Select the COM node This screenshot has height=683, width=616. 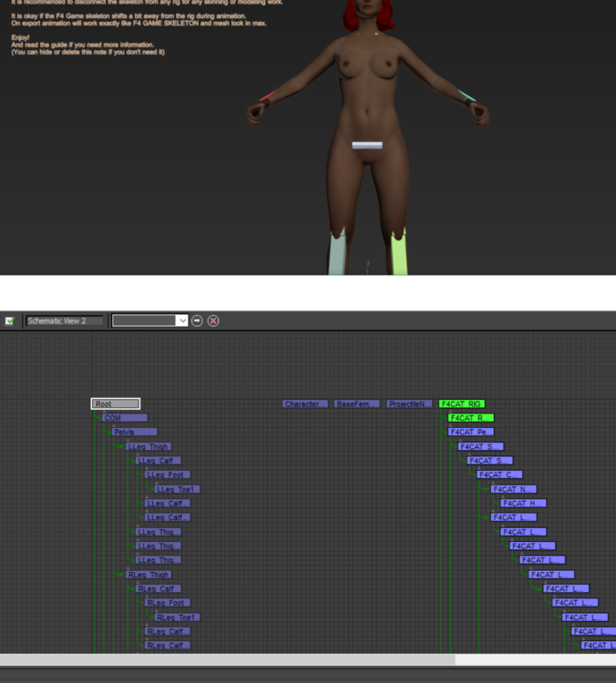click(x=125, y=418)
